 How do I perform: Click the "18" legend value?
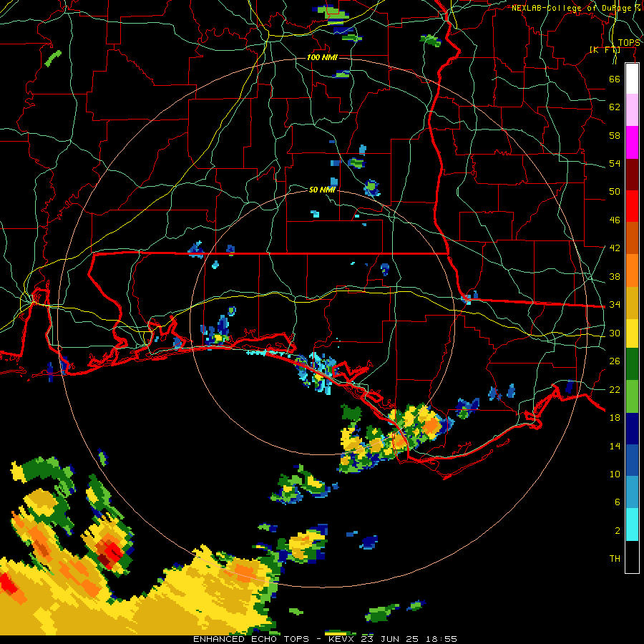(615, 418)
